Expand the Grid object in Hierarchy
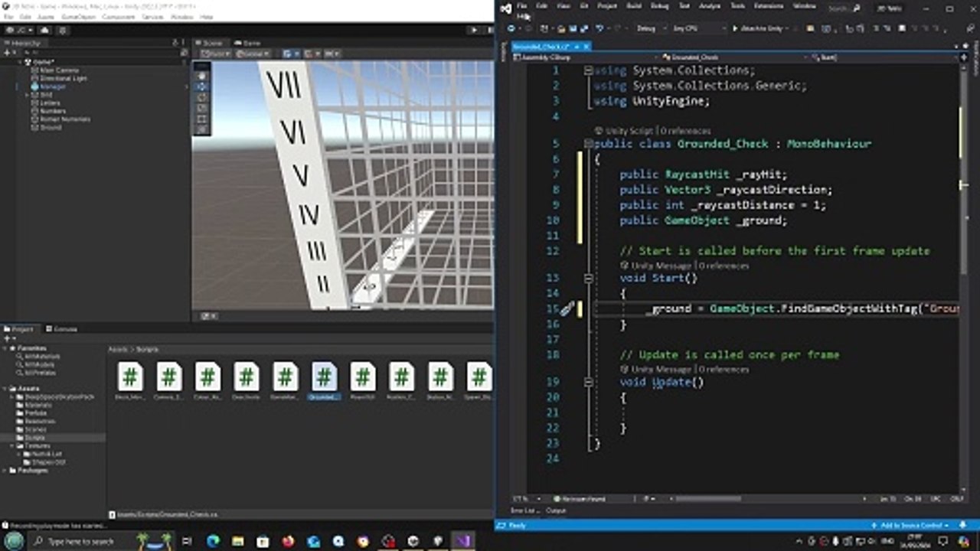This screenshot has width=980, height=551. point(26,95)
